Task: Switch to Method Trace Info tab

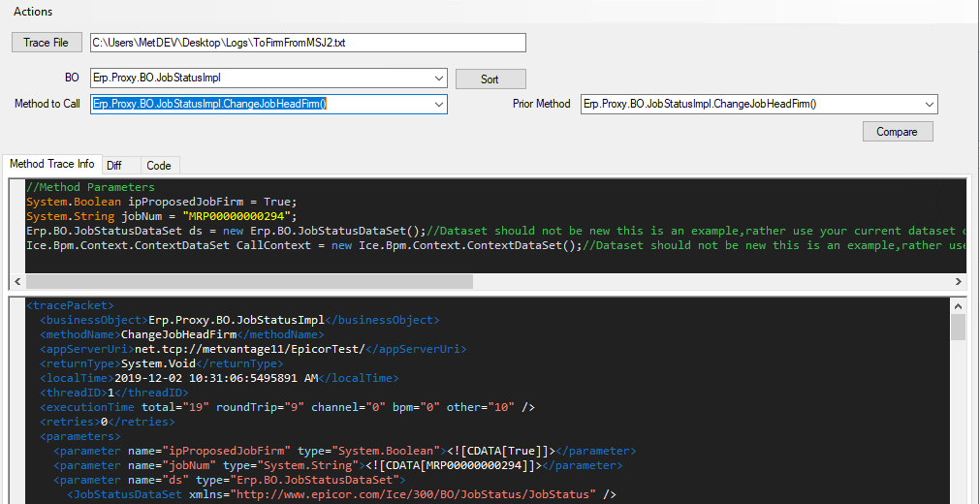Action: 52,165
